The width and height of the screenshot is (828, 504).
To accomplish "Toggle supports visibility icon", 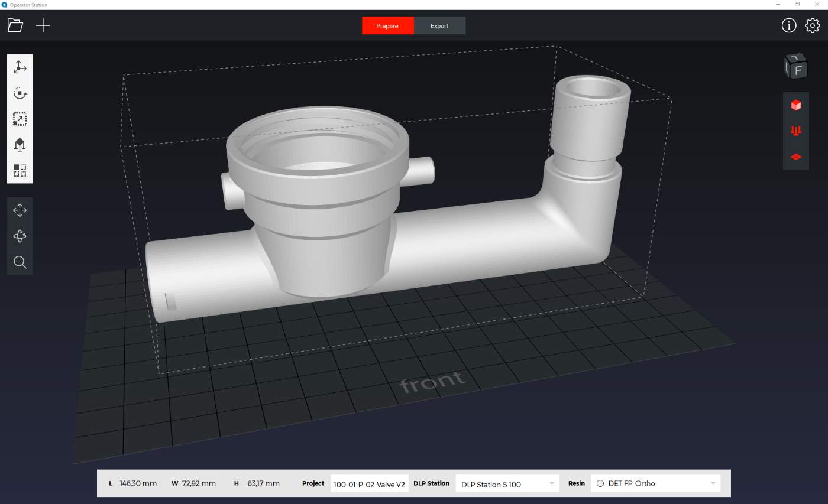I will (x=795, y=131).
